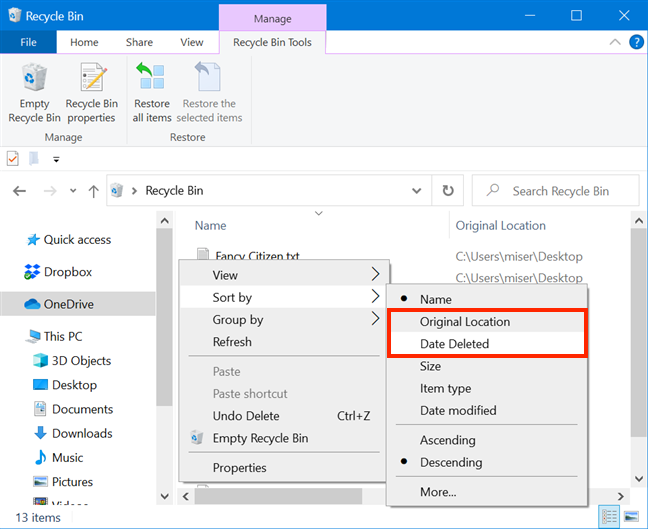Expand the View submenu in context menu

click(284, 275)
